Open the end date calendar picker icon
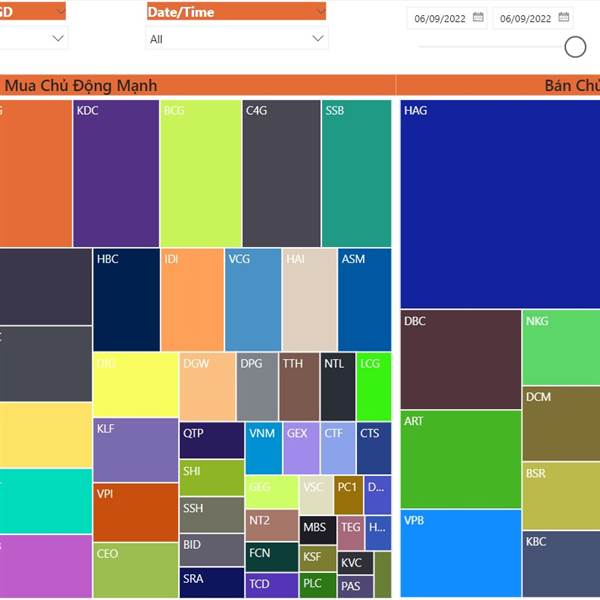 [564, 17]
